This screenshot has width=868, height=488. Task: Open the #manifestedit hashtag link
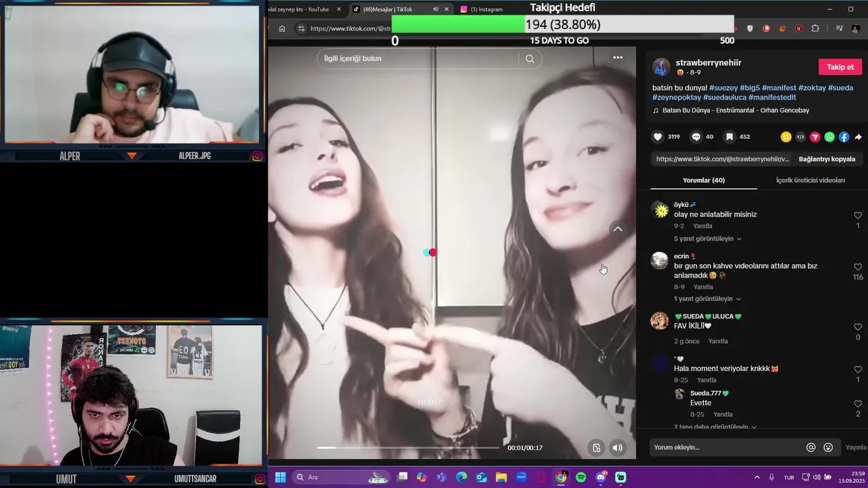772,98
